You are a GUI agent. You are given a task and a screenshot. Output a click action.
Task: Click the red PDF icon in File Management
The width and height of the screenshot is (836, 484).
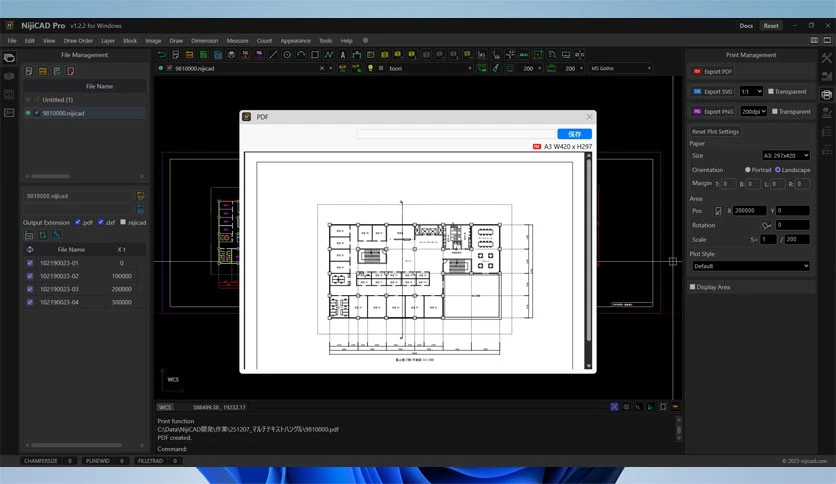click(x=70, y=71)
